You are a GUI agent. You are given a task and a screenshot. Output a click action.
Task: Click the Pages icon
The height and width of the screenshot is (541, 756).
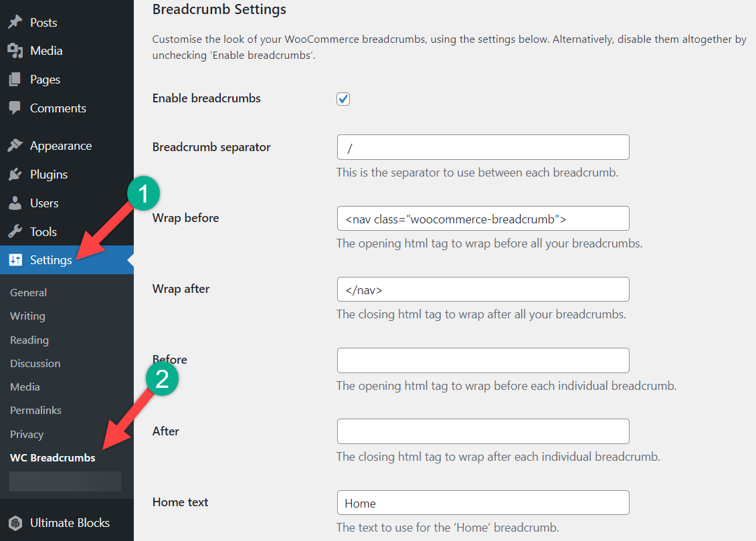[x=15, y=79]
